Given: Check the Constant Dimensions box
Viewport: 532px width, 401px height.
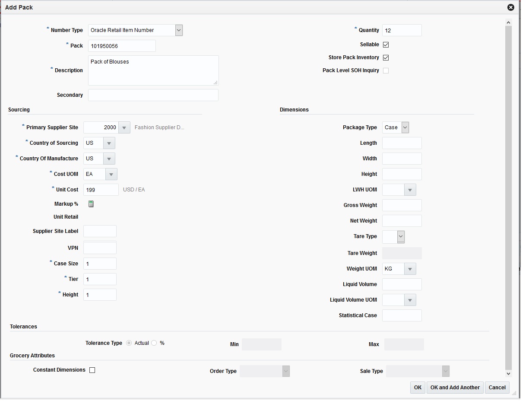Looking at the screenshot, I should click(x=92, y=369).
